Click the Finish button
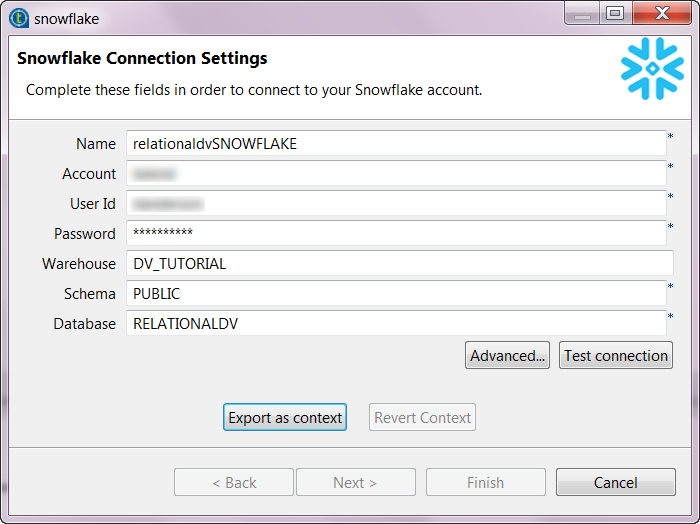 [485, 483]
